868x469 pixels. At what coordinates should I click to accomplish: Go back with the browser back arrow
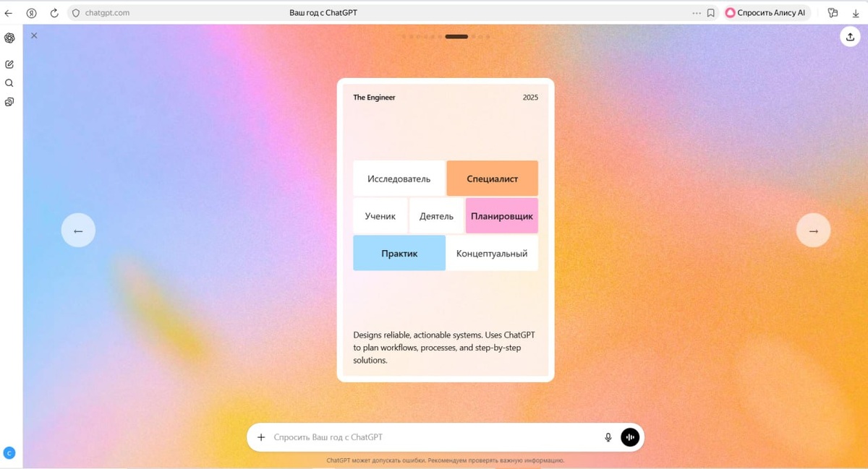pos(9,13)
